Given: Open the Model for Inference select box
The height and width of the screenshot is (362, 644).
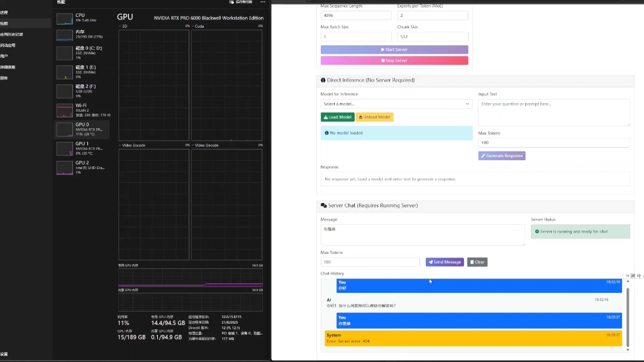Looking at the screenshot, I should (396, 104).
